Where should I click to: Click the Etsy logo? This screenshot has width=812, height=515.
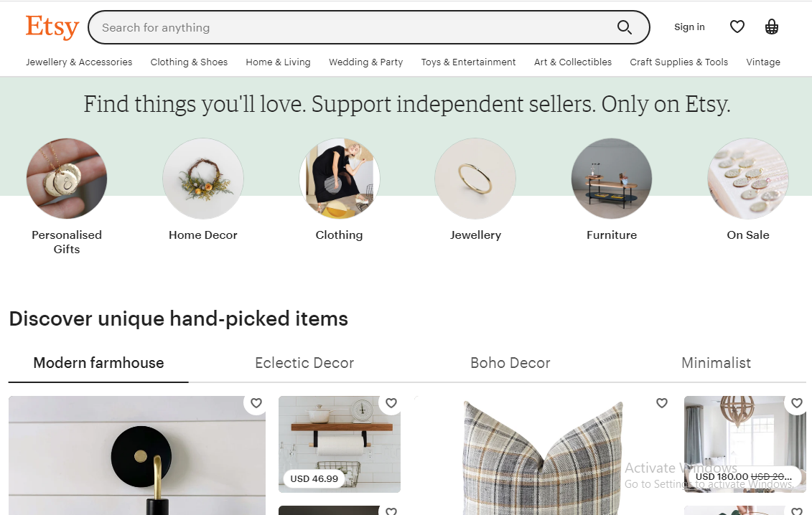52,27
